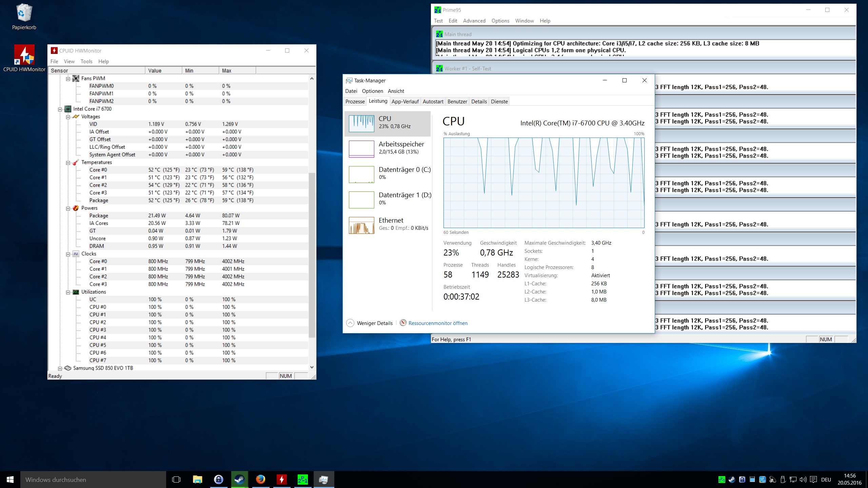Open the Papierkorb recycle bin icon
This screenshot has width=868, height=488.
coord(24,14)
